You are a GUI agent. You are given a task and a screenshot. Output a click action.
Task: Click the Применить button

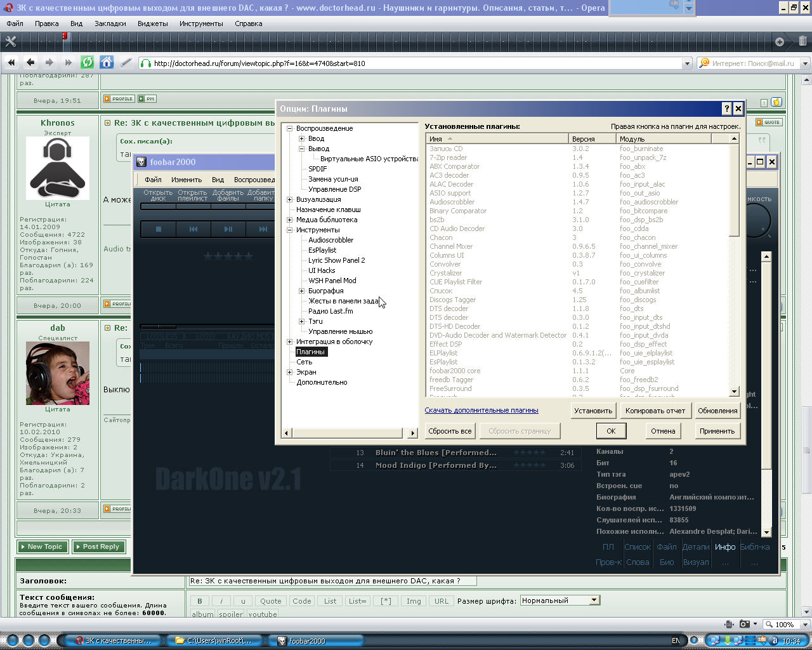(x=717, y=431)
